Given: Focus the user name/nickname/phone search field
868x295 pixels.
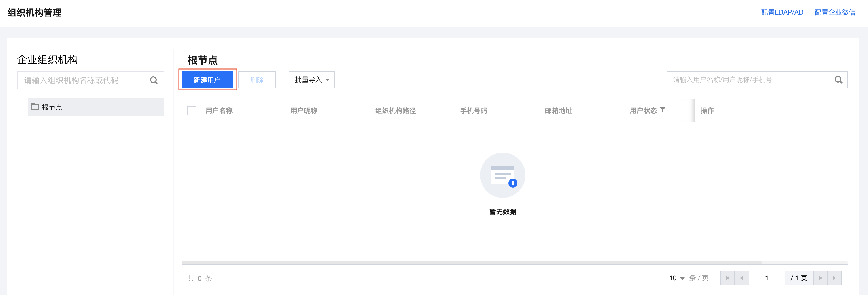Looking at the screenshot, I should (757, 80).
